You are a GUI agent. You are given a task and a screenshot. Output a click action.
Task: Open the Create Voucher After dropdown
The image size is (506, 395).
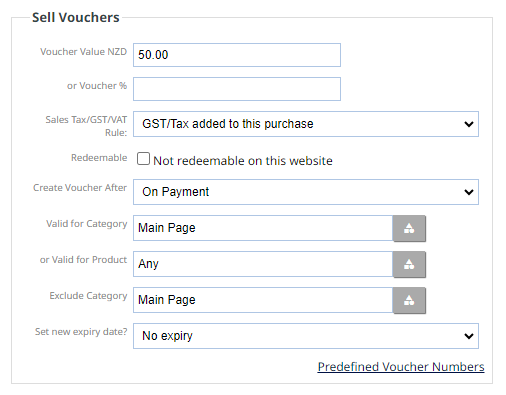(306, 192)
